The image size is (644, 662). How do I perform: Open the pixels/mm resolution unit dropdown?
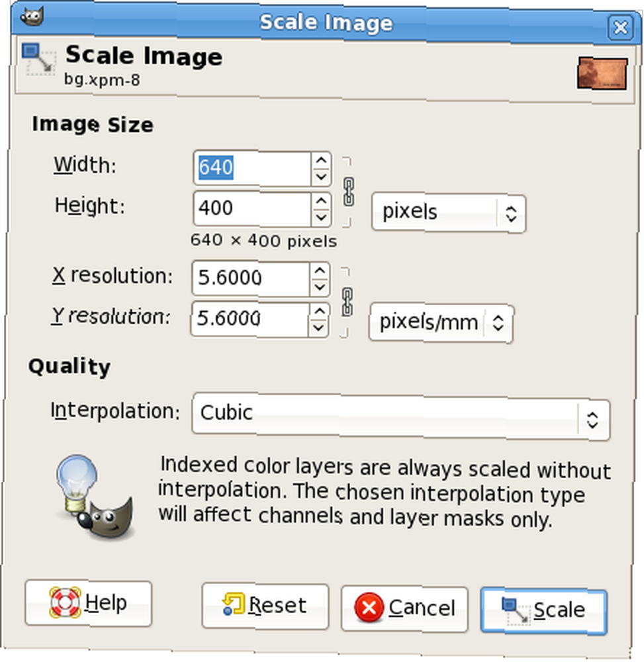[441, 323]
